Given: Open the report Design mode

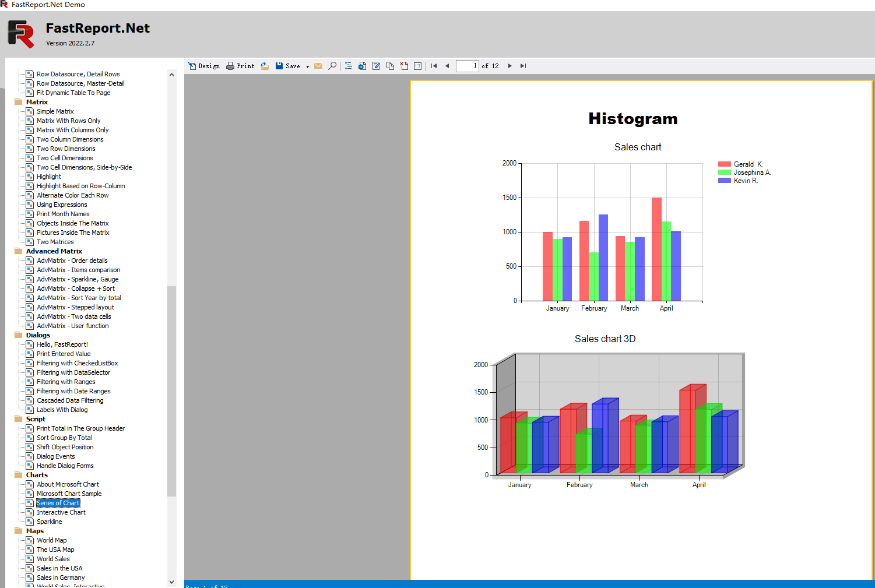Looking at the screenshot, I should point(204,66).
